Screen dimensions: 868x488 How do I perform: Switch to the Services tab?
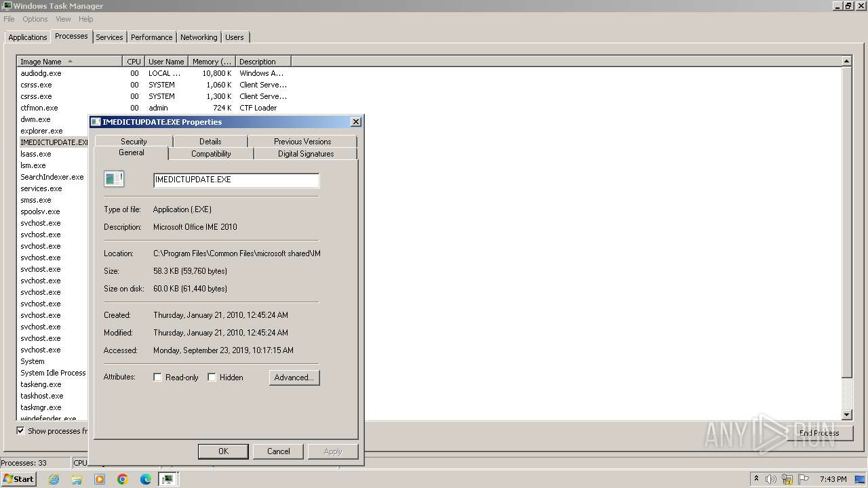tap(109, 37)
